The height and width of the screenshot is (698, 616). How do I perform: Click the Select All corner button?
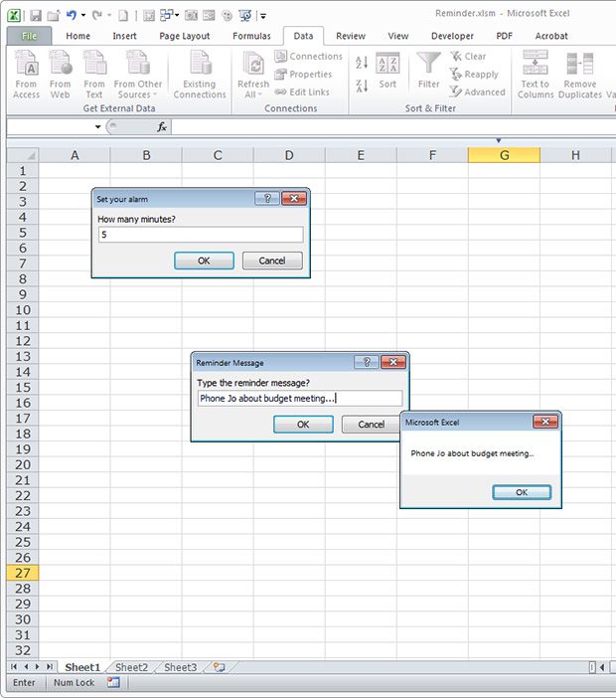[23, 155]
